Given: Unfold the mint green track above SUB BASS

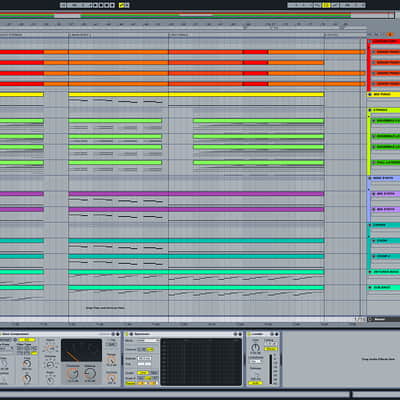Looking at the screenshot, I should [x=370, y=272].
